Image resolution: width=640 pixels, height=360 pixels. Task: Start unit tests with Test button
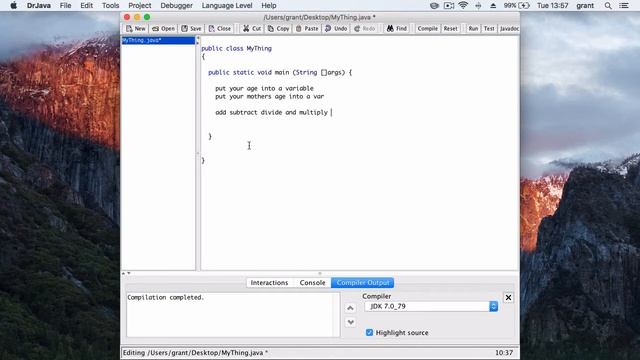tap(489, 29)
